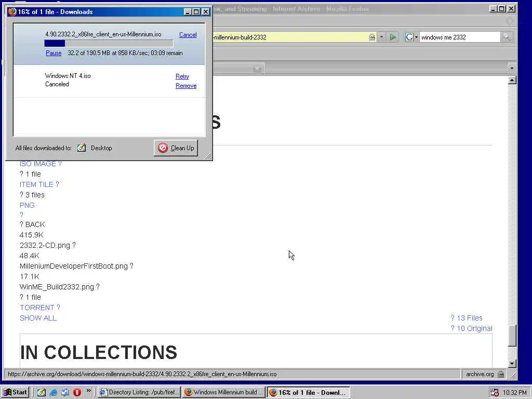Launch Opera from quick launch

77,392
